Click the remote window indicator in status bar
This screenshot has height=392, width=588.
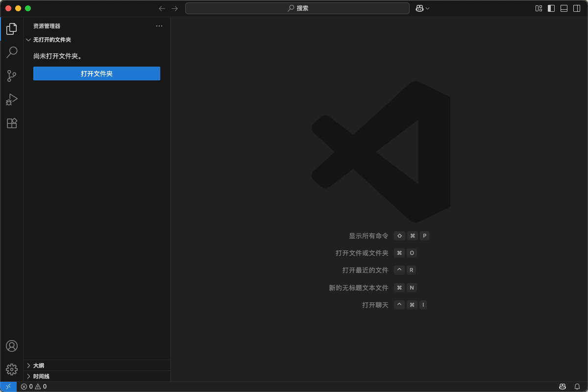[8, 387]
